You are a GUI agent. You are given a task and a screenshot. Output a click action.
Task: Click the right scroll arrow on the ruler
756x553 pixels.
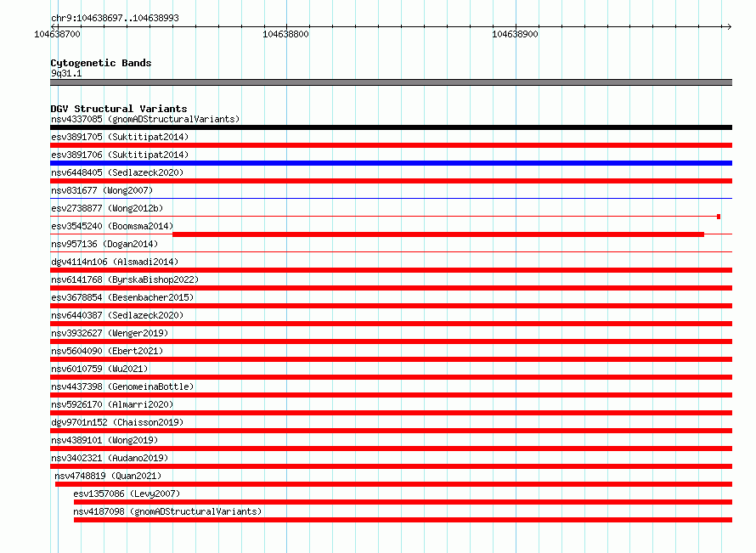coord(729,26)
